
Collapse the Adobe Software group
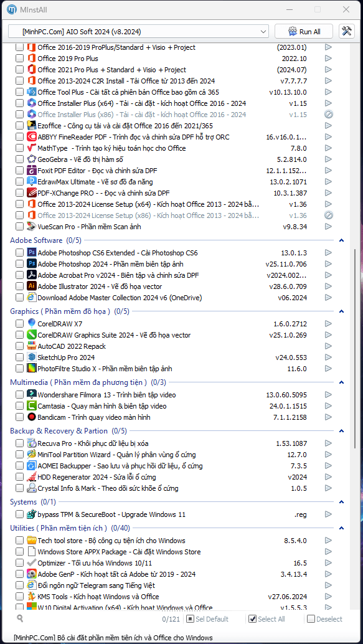(x=341, y=240)
